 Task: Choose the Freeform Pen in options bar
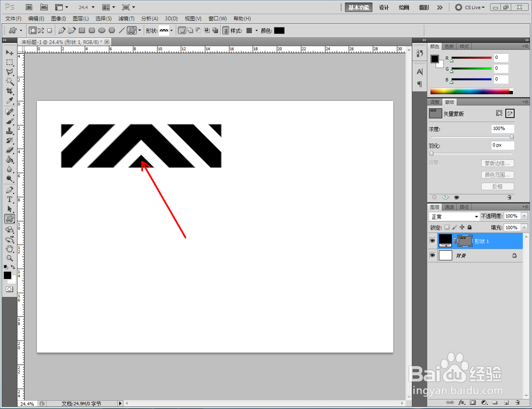tap(72, 30)
